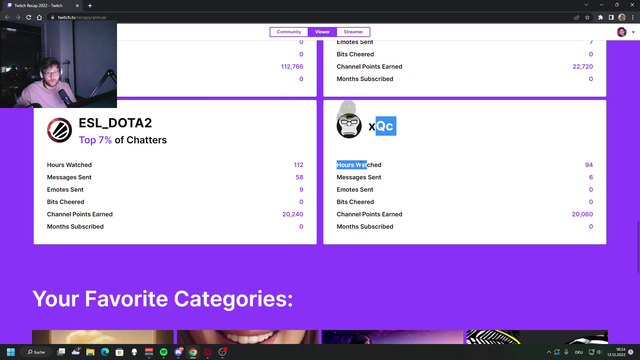Open Discord with notification badge
640x360 pixels.
178,352
